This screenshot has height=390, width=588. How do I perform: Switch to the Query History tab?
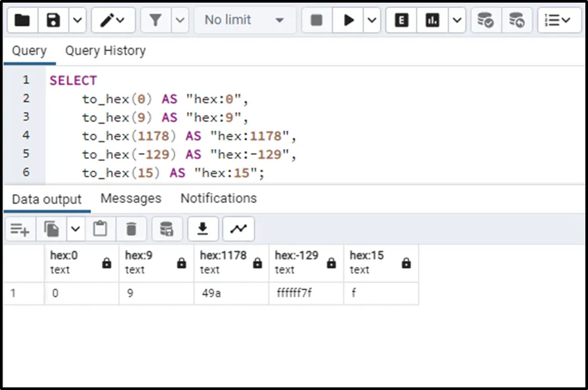[105, 51]
